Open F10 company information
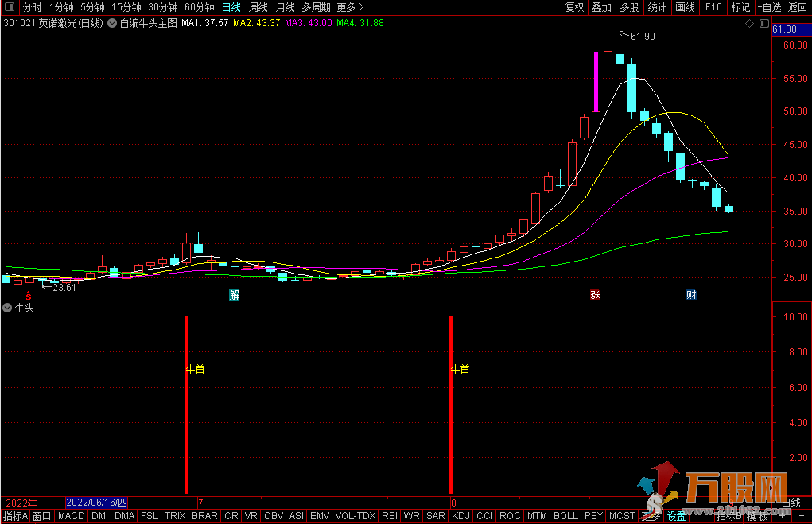 [713, 7]
